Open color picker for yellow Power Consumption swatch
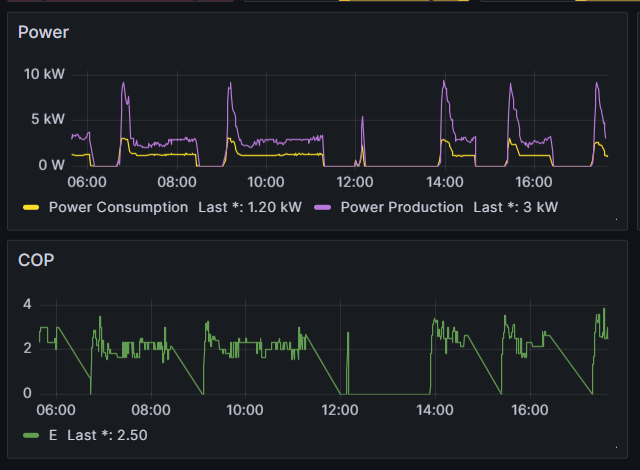The image size is (640, 470). [31, 208]
